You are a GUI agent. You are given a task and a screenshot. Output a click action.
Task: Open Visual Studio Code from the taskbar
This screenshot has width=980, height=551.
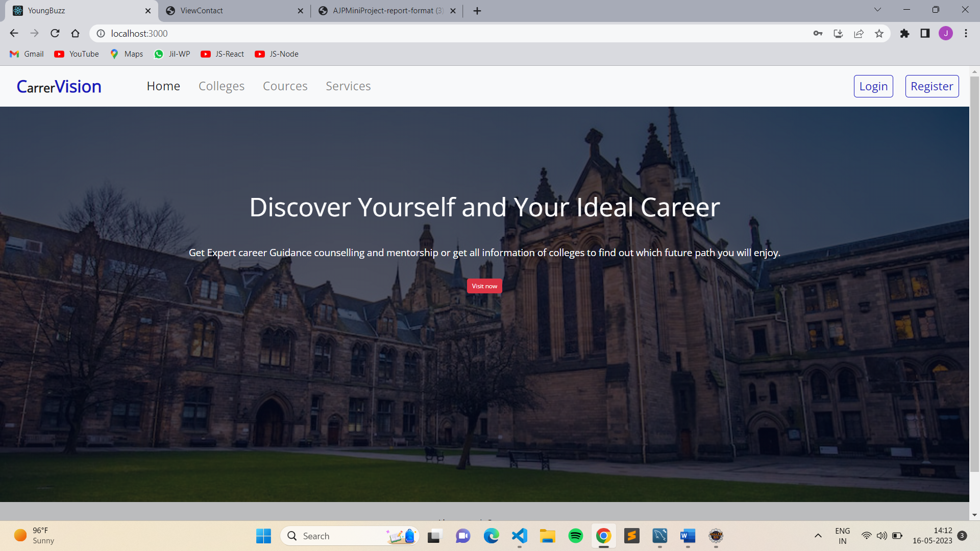(x=519, y=536)
